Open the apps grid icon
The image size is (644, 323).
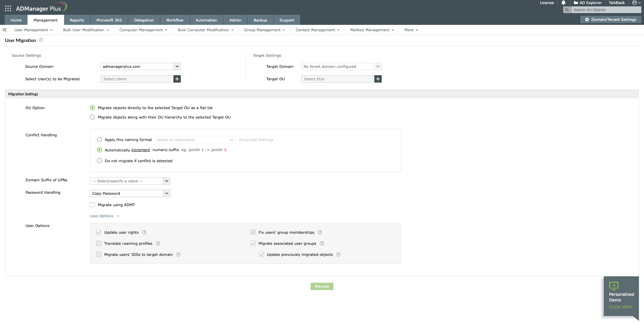click(7, 8)
